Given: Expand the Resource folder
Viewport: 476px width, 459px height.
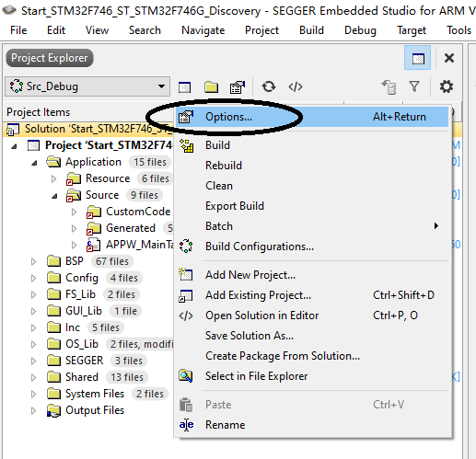Looking at the screenshot, I should point(54,178).
